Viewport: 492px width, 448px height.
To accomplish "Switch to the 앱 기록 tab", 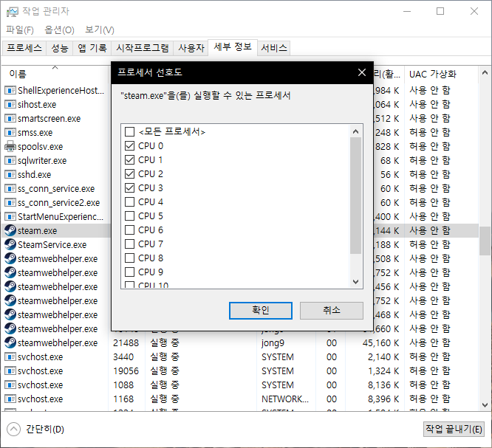I will point(92,48).
